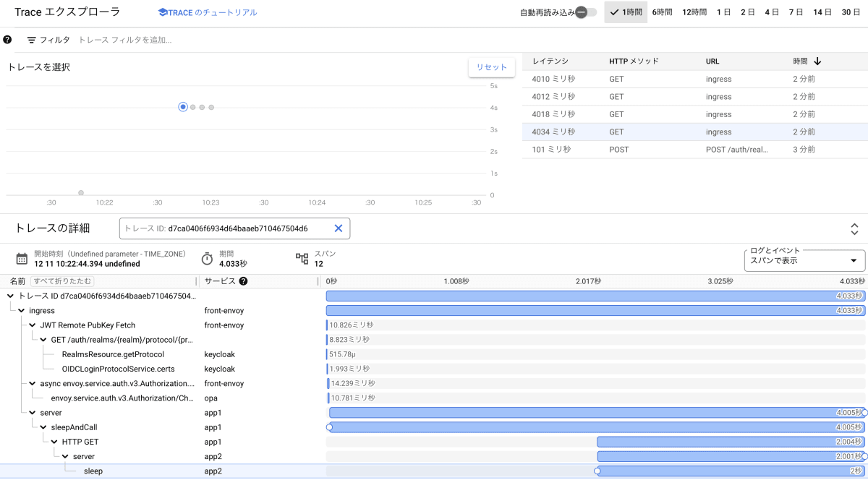The width and height of the screenshot is (868, 488).
Task: Collapse the app2 server span
Action: coord(65,456)
